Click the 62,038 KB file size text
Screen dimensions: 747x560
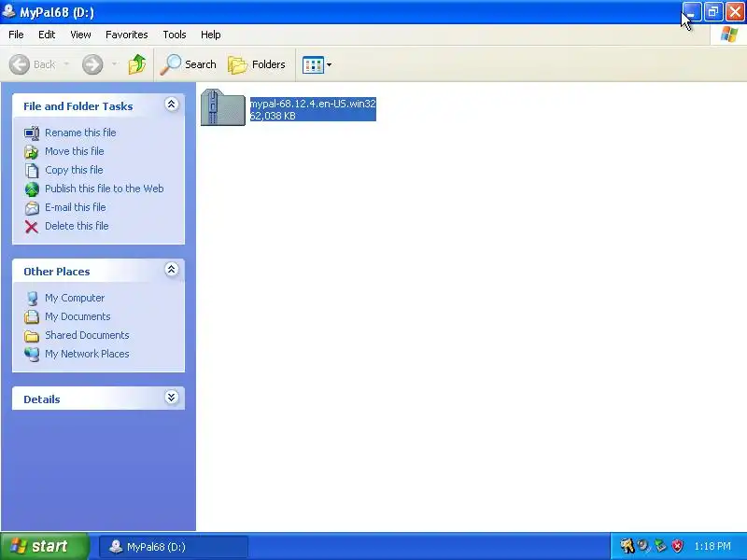(x=273, y=116)
